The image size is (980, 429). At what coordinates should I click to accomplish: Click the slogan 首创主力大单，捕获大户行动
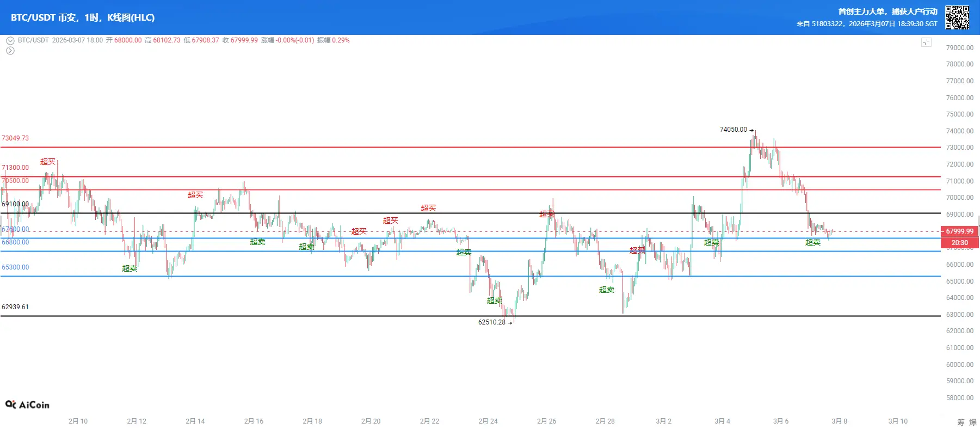[888, 11]
